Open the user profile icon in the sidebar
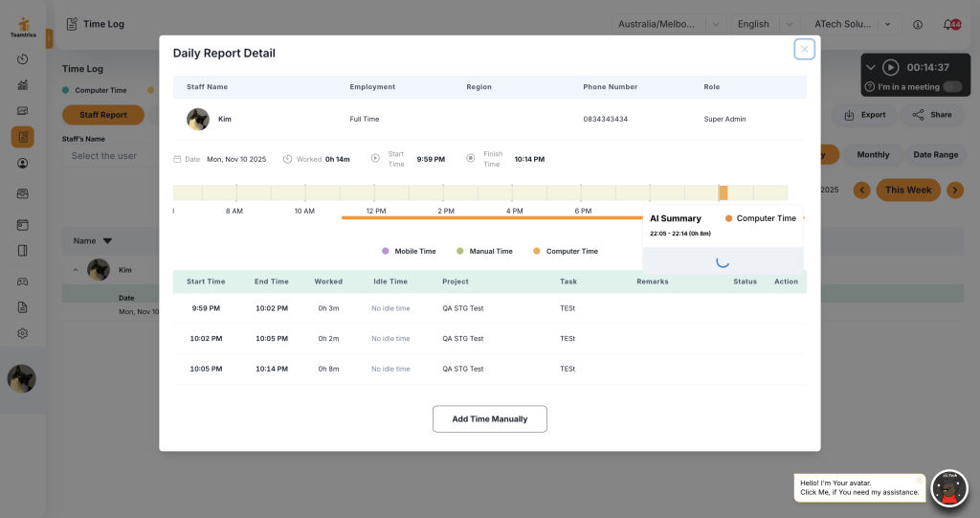980x518 pixels. 23,163
